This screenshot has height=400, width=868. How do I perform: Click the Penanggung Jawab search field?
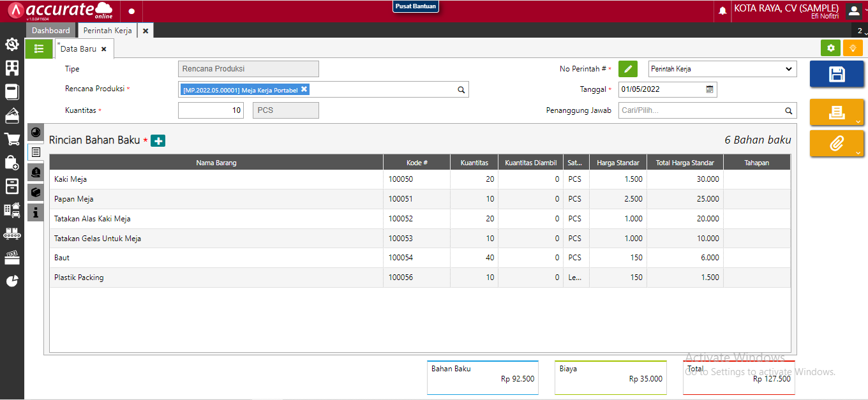point(707,110)
